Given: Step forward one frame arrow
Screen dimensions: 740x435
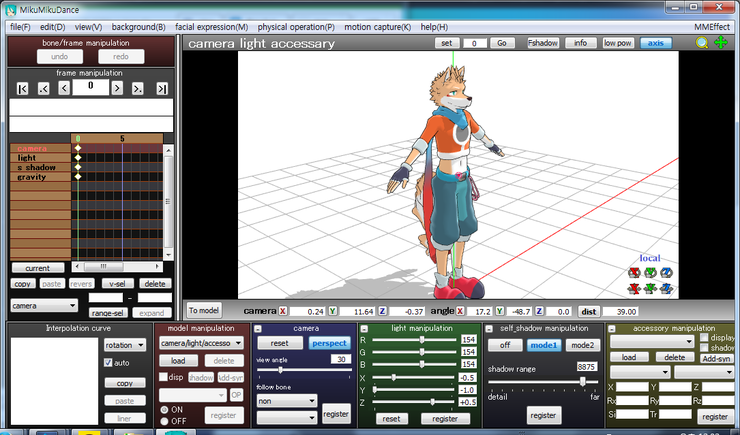Looking at the screenshot, I should pos(118,88).
